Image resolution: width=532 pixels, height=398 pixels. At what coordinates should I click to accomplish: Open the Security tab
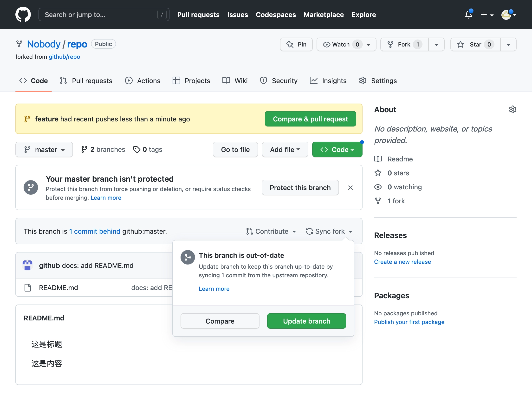pyautogui.click(x=279, y=81)
